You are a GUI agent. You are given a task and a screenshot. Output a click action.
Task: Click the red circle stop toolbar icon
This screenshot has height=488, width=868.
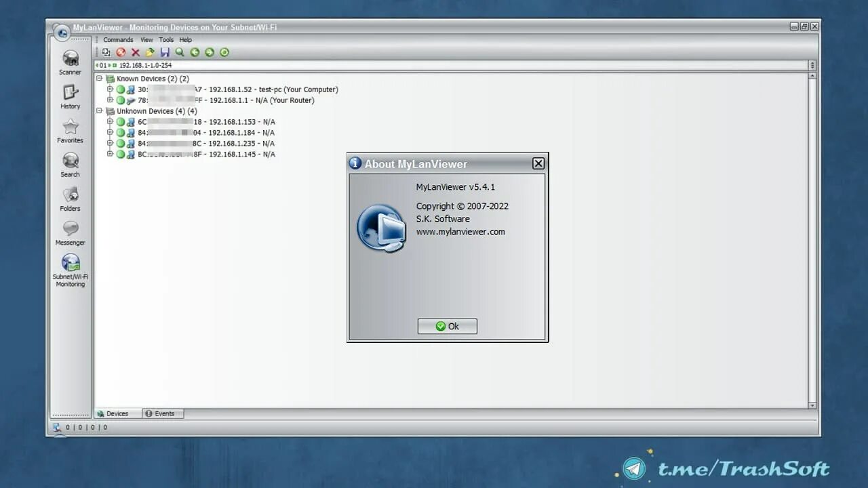tap(121, 52)
